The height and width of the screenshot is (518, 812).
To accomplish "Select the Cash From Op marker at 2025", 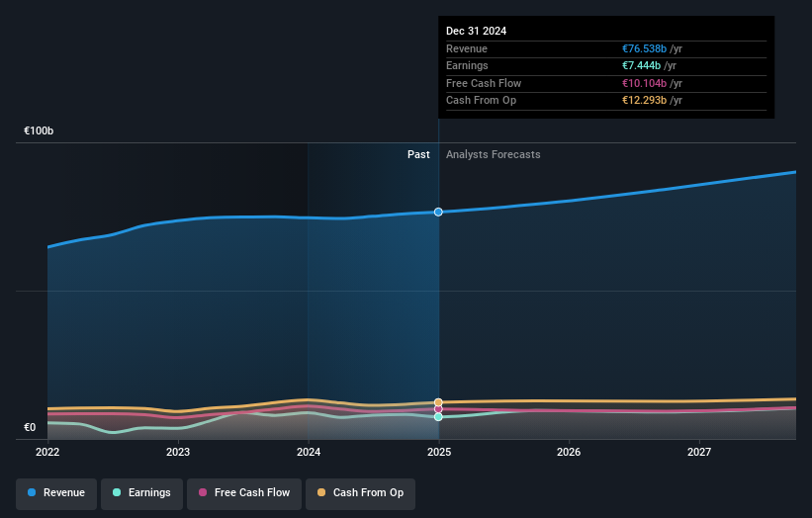I will (438, 402).
